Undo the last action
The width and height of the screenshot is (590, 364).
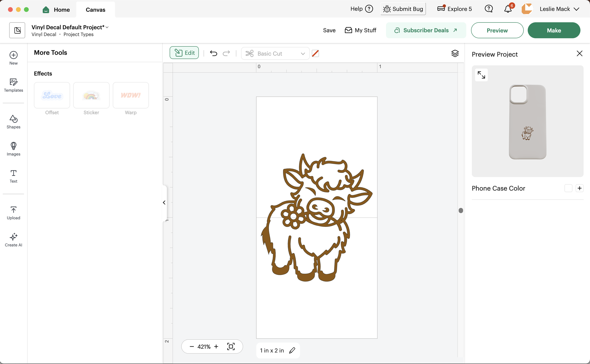click(213, 53)
